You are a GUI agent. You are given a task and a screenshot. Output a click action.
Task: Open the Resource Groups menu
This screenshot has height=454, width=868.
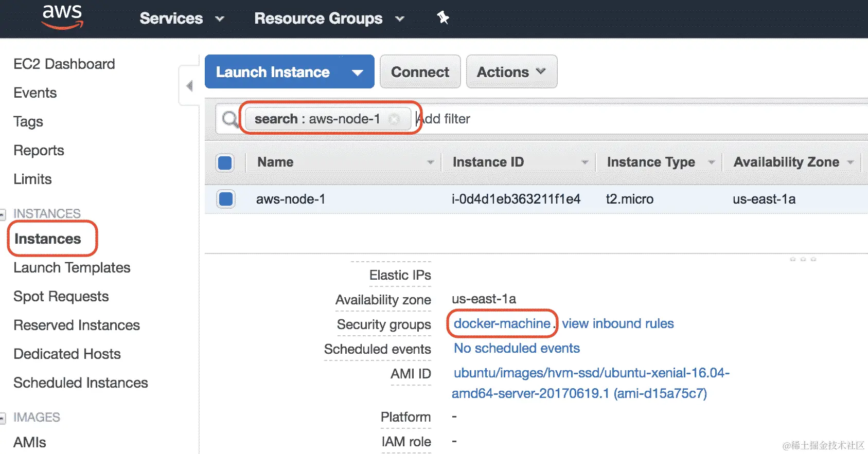(x=329, y=19)
